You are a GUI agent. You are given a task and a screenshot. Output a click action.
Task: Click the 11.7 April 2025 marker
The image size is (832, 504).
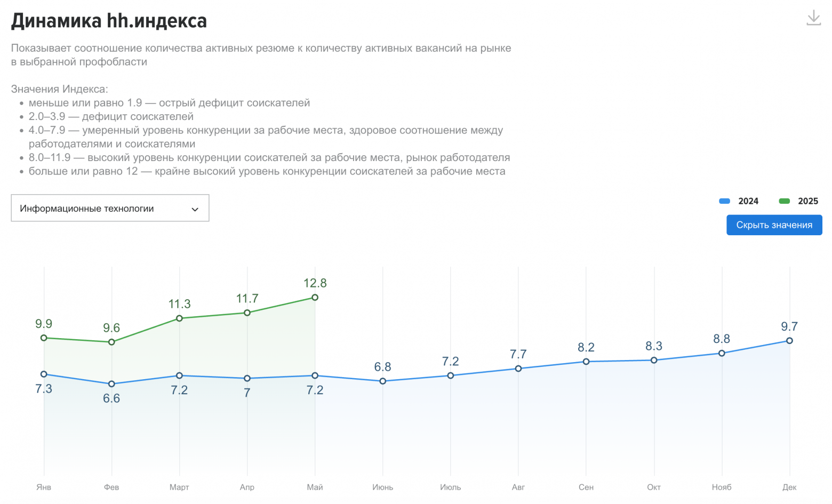coord(247,313)
